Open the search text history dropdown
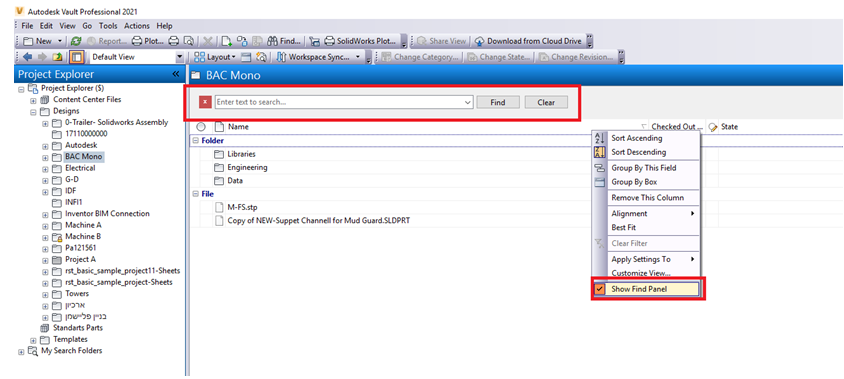Viewport: 844px width, 379px height. 467,102
